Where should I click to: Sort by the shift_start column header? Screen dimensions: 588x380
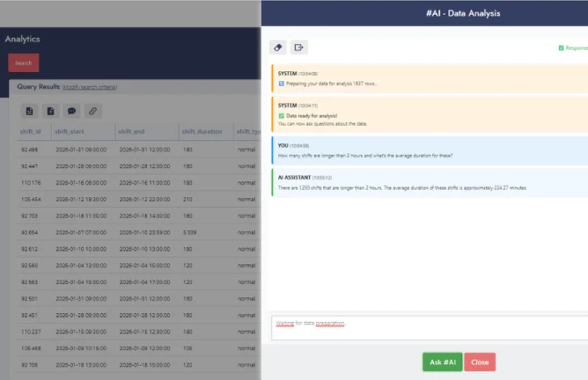pos(70,132)
